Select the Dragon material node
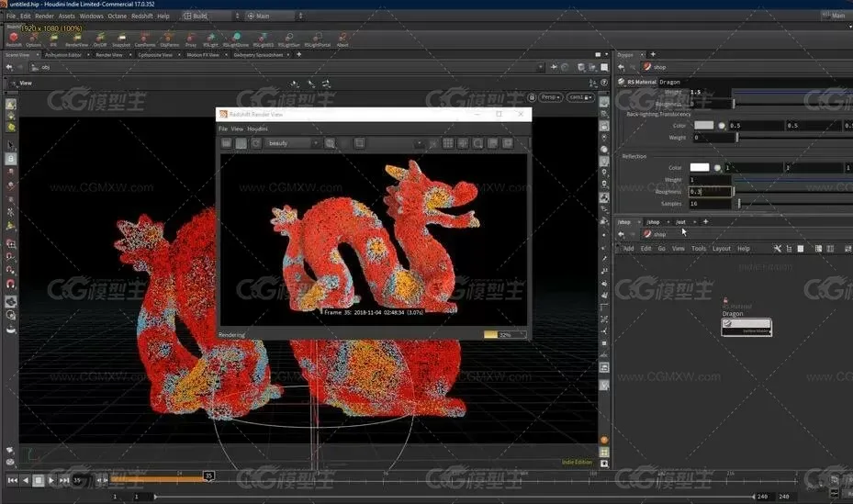Viewport: 853px width, 504px height. [746, 327]
